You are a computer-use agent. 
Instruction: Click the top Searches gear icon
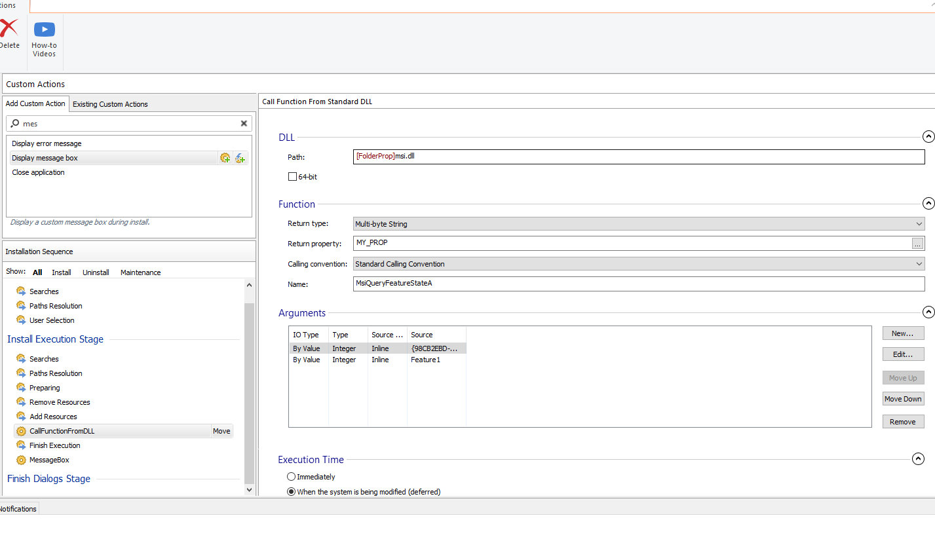[21, 291]
